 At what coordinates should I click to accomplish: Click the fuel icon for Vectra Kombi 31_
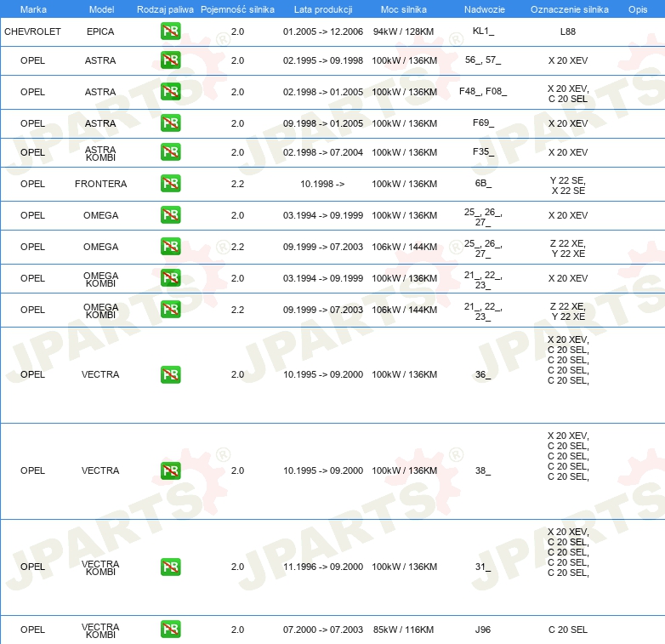click(x=170, y=567)
